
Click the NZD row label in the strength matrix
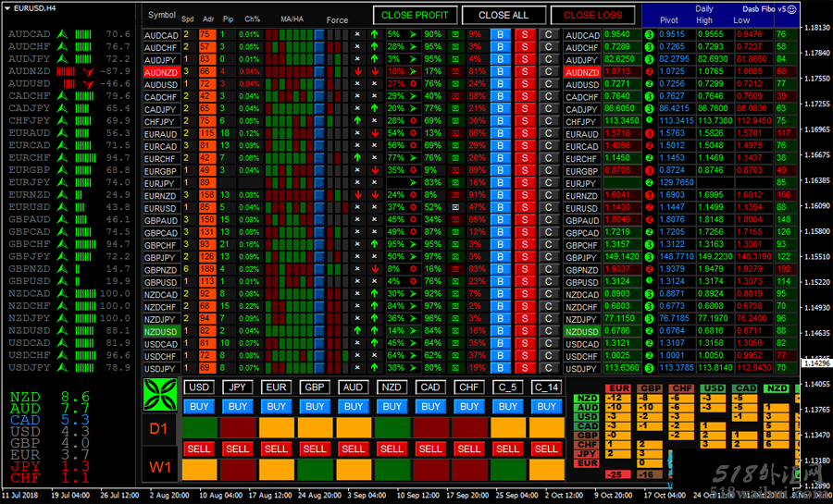[588, 398]
